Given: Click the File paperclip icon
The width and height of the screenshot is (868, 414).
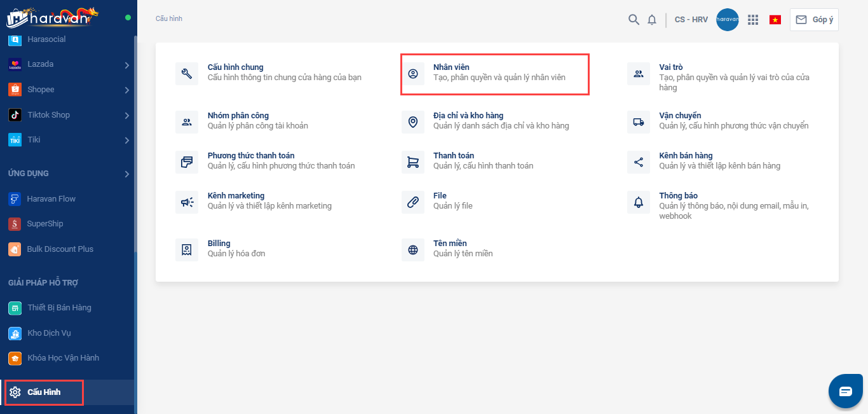Looking at the screenshot, I should pos(413,202).
